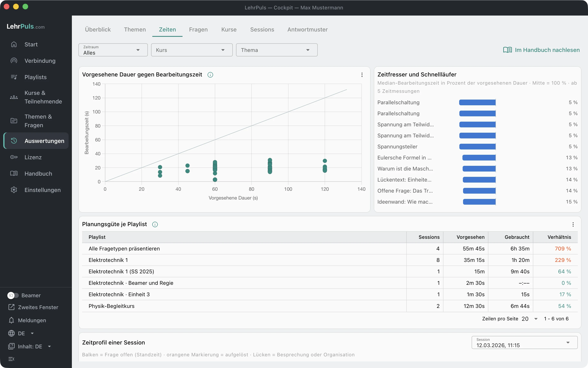Select the Elektrotechnik 1 (SS 2025) row
The image size is (588, 368).
coord(330,271)
